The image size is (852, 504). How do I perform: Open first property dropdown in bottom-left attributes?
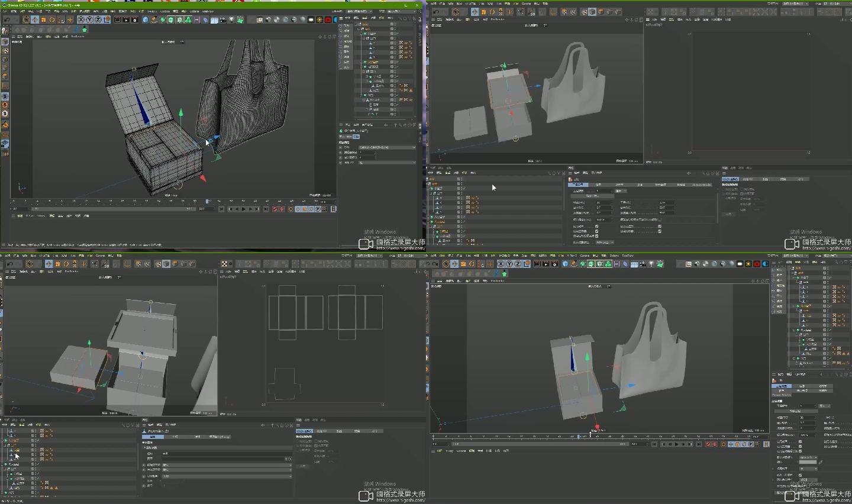pos(227,465)
